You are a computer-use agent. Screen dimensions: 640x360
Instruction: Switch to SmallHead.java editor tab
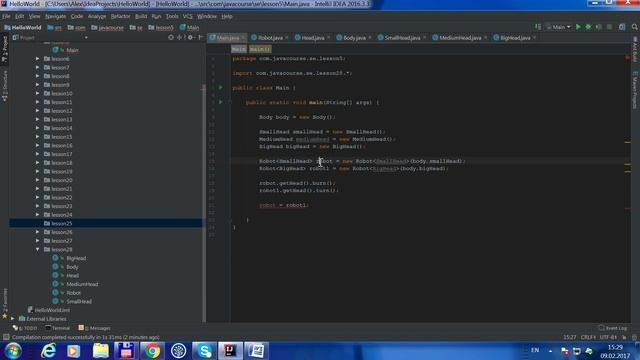pos(402,38)
